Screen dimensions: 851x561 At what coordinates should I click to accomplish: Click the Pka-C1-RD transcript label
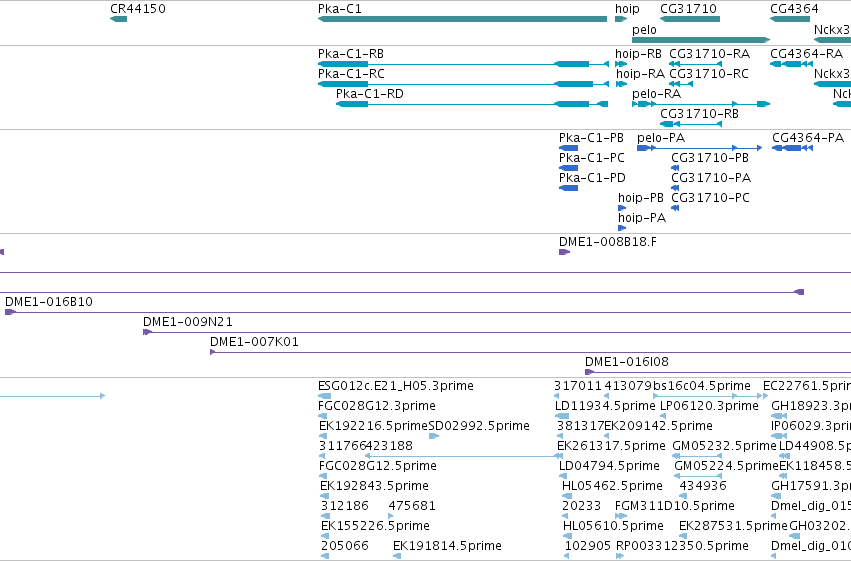pyautogui.click(x=370, y=94)
